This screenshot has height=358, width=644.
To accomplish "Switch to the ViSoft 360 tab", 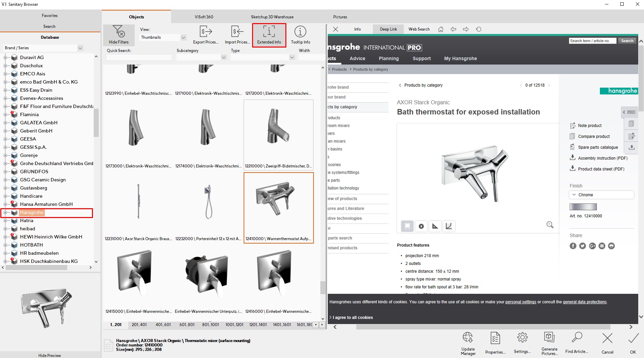I will tap(204, 17).
